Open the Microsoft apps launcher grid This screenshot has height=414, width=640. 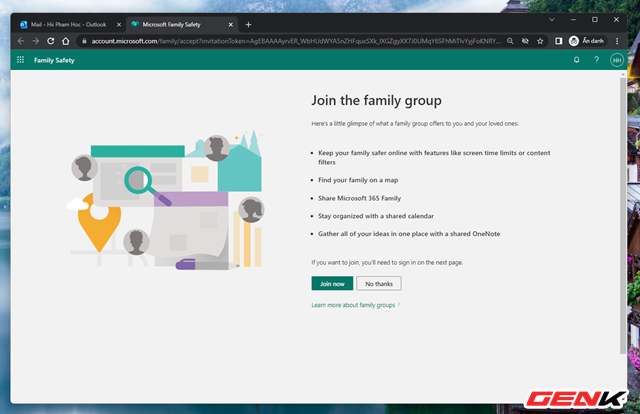20,60
